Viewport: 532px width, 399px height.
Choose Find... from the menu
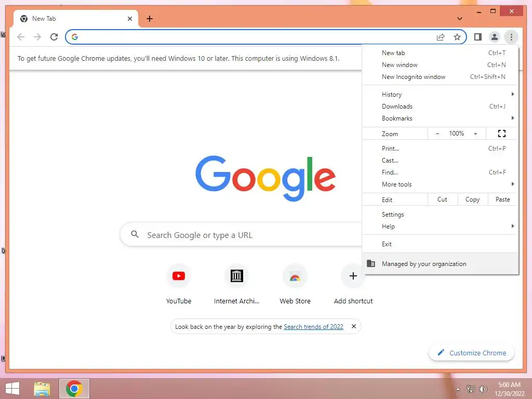(440, 172)
